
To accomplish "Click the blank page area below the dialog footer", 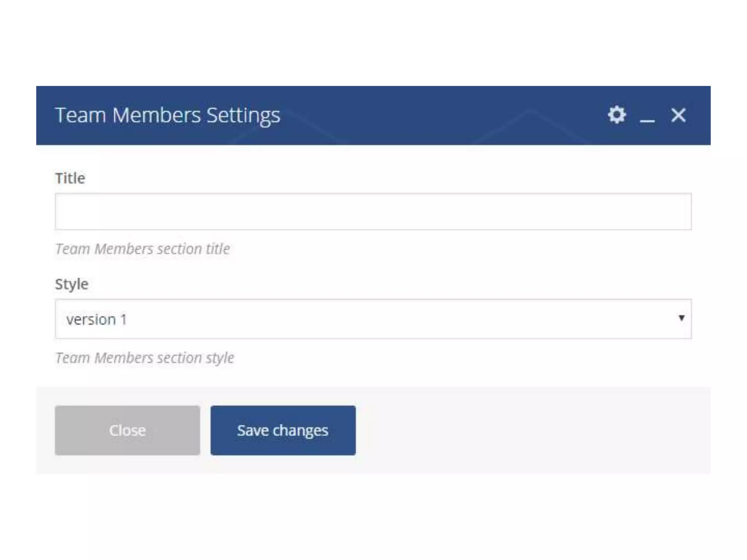I will click(373, 518).
